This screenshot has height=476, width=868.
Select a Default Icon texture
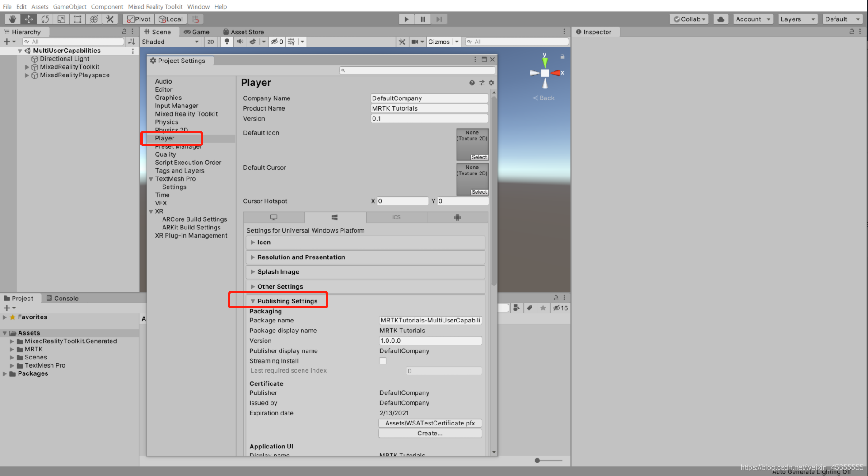(479, 157)
